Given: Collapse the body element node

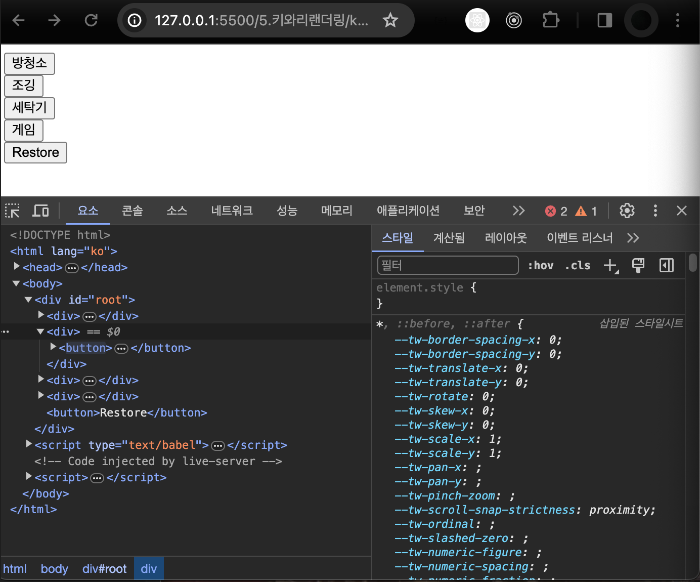Looking at the screenshot, I should click(x=17, y=283).
